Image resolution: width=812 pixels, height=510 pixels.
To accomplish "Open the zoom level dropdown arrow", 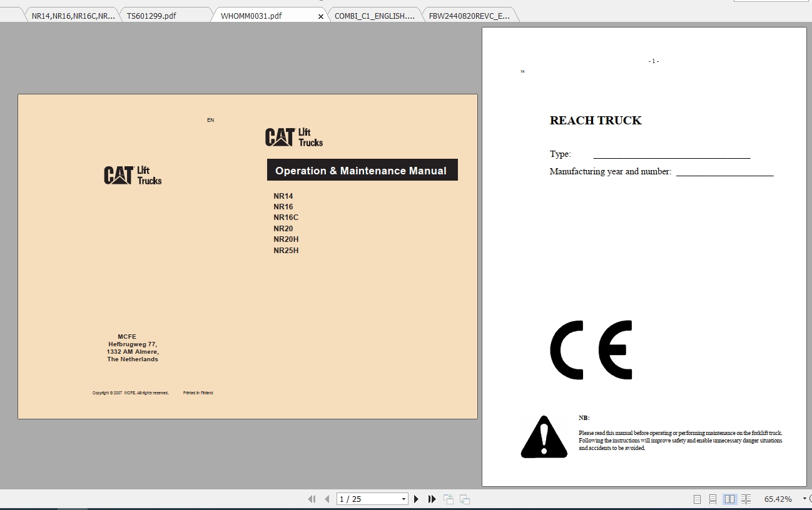I will 804,499.
